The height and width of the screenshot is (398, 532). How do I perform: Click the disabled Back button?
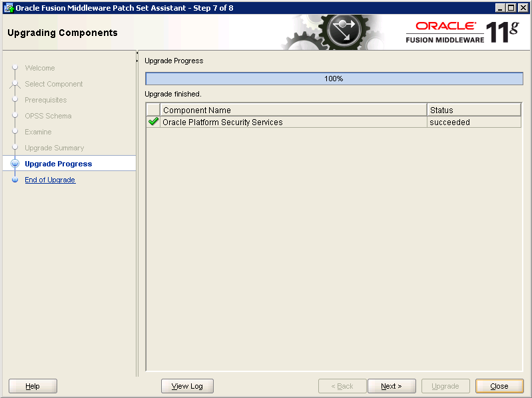point(342,386)
